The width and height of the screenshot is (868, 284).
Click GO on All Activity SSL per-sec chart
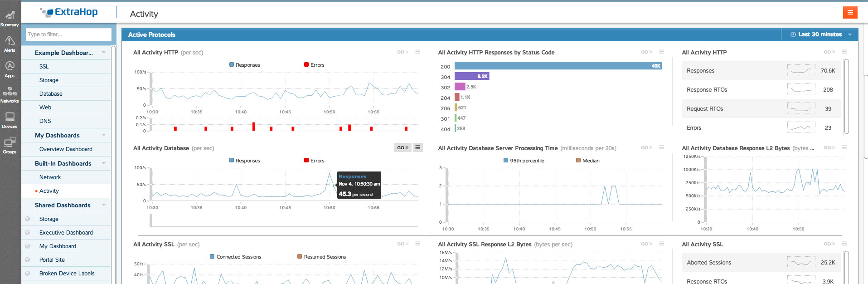[402, 244]
